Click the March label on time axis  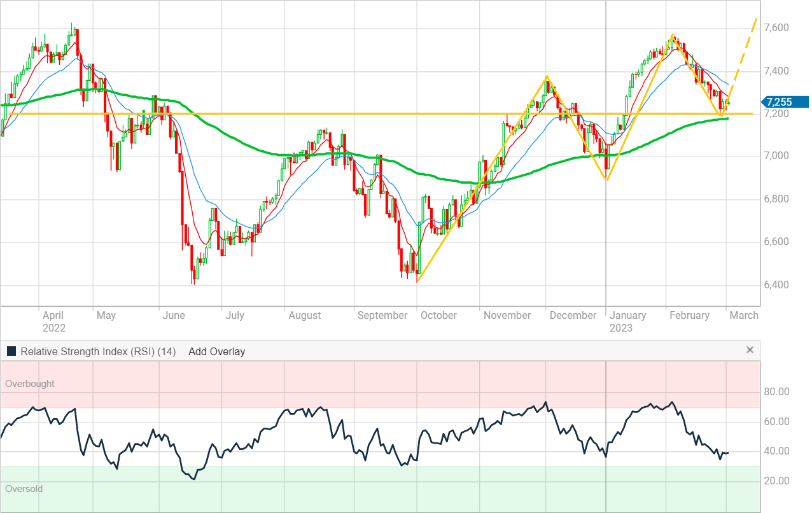(x=744, y=315)
